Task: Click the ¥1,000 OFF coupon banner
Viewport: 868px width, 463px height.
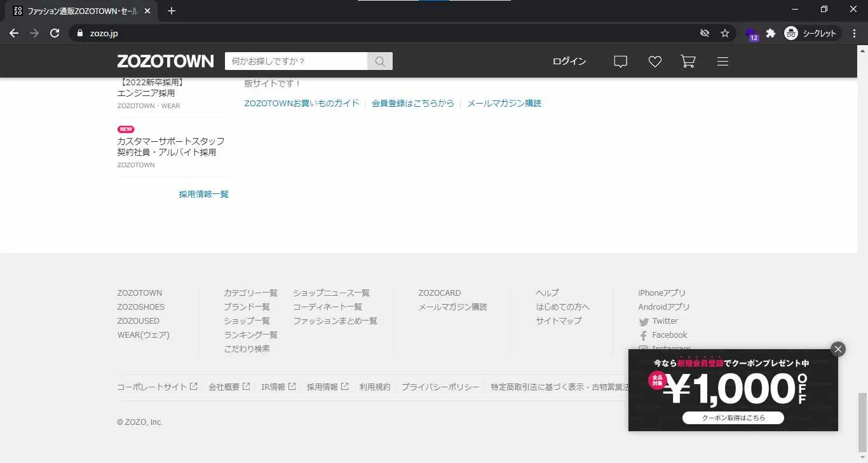Action: click(733, 390)
